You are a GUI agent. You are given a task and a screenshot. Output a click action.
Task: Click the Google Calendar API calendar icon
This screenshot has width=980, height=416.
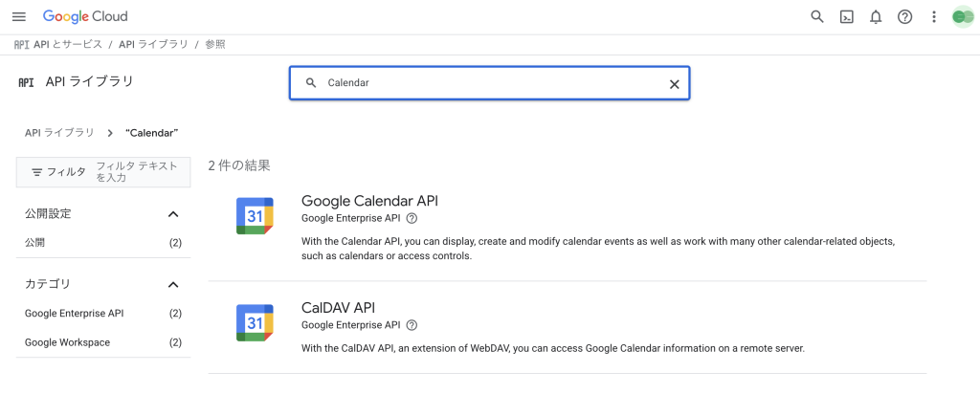coord(255,216)
